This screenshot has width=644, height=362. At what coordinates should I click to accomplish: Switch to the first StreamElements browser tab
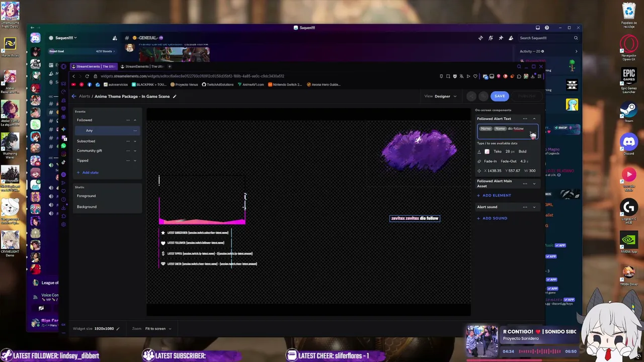coord(93,66)
